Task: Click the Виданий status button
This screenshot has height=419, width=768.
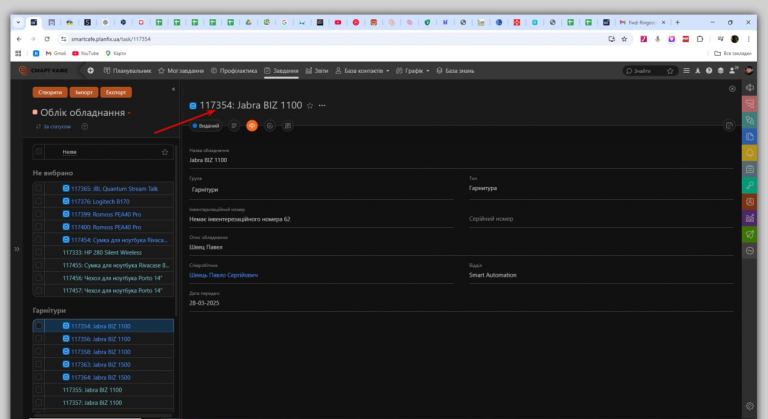Action: click(206, 126)
